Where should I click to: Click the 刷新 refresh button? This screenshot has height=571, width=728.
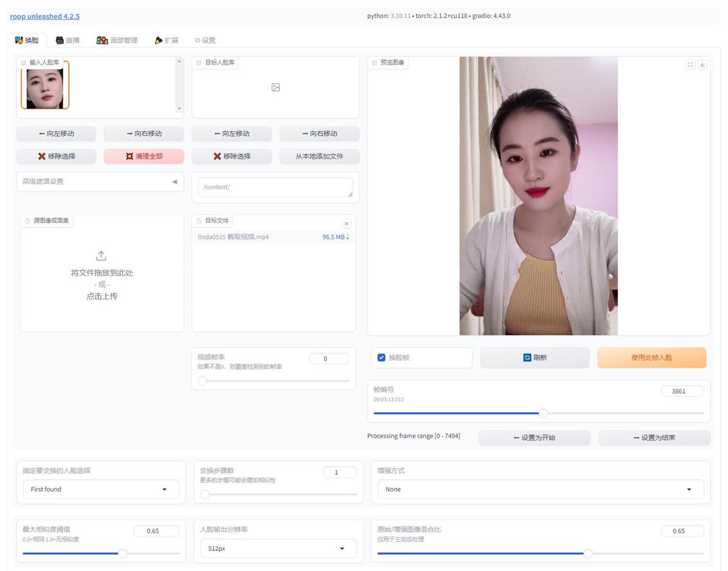click(534, 357)
